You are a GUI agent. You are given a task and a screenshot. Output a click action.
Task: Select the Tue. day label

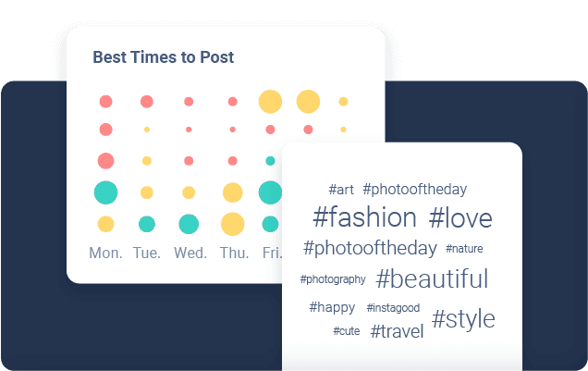pyautogui.click(x=147, y=253)
